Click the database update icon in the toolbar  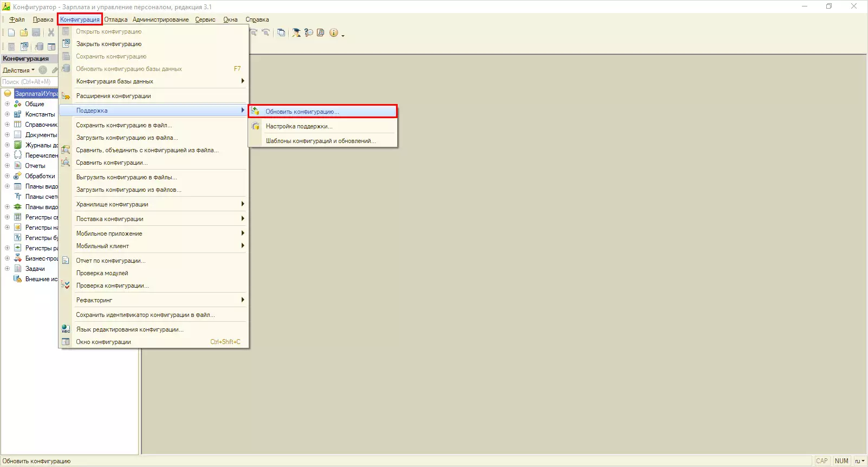coord(39,47)
